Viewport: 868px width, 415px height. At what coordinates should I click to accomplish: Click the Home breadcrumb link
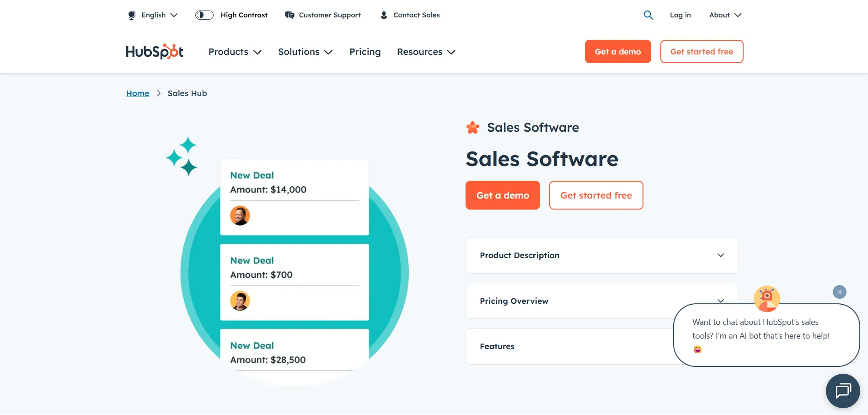(x=138, y=93)
